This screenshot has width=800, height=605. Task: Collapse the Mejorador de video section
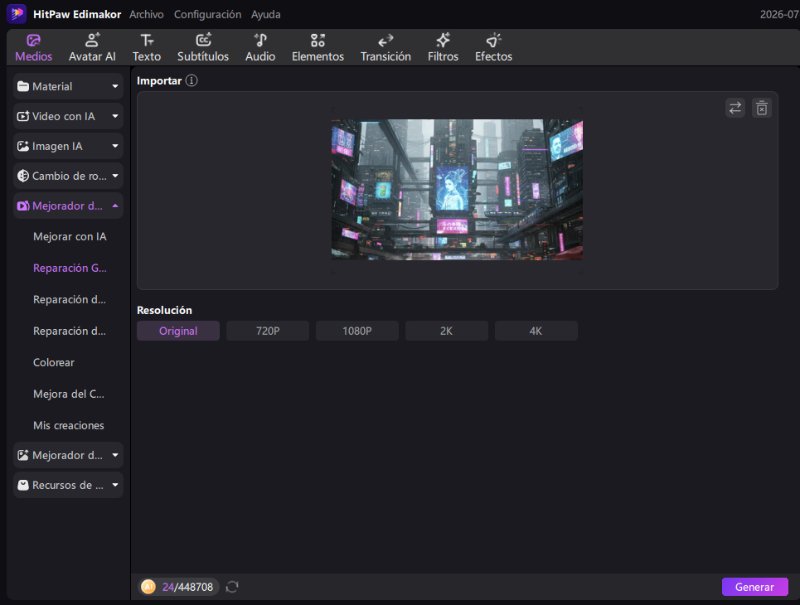pos(68,206)
